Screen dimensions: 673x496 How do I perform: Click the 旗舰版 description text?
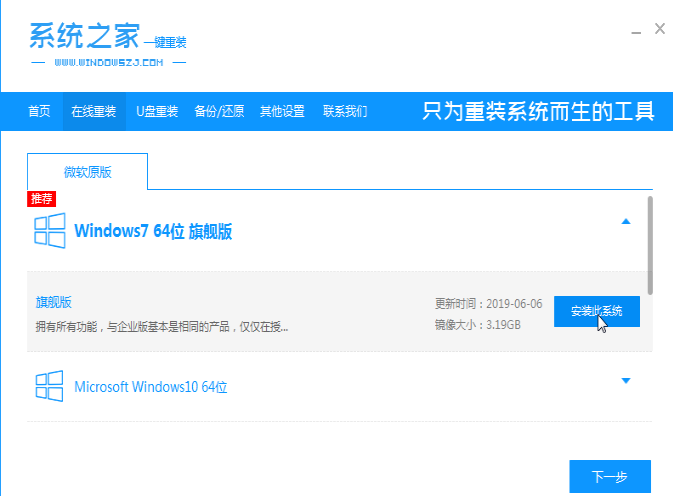click(x=162, y=327)
